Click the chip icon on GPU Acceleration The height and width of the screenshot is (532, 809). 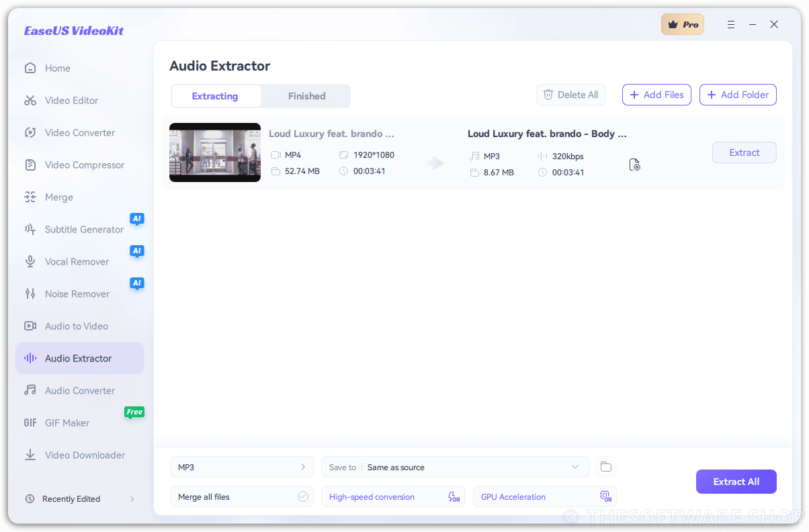pyautogui.click(x=606, y=497)
